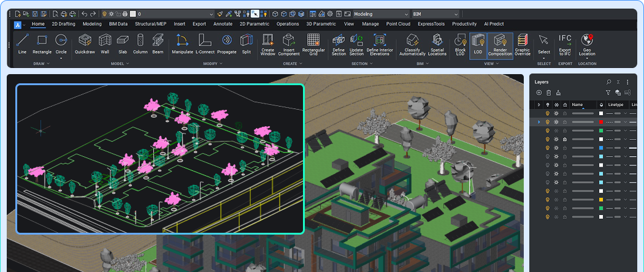Expand the DRAW panel group
This screenshot has height=272, width=644.
coord(42,64)
